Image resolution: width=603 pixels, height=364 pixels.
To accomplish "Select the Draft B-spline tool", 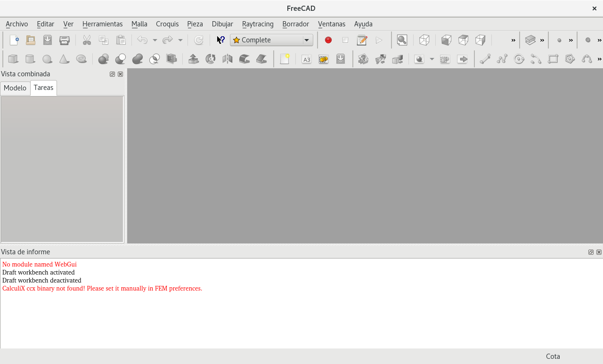I will pos(587,59).
